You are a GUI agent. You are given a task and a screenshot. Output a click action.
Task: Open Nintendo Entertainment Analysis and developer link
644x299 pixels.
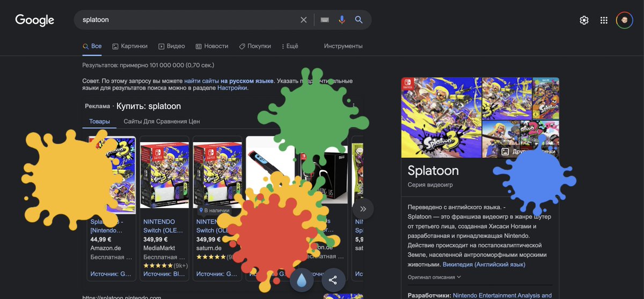pos(502,295)
